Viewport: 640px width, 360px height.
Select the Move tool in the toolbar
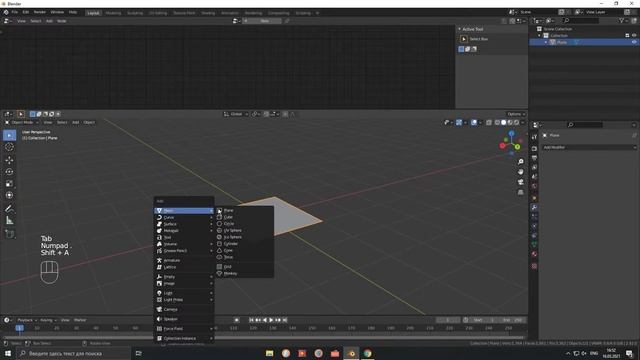point(9,160)
